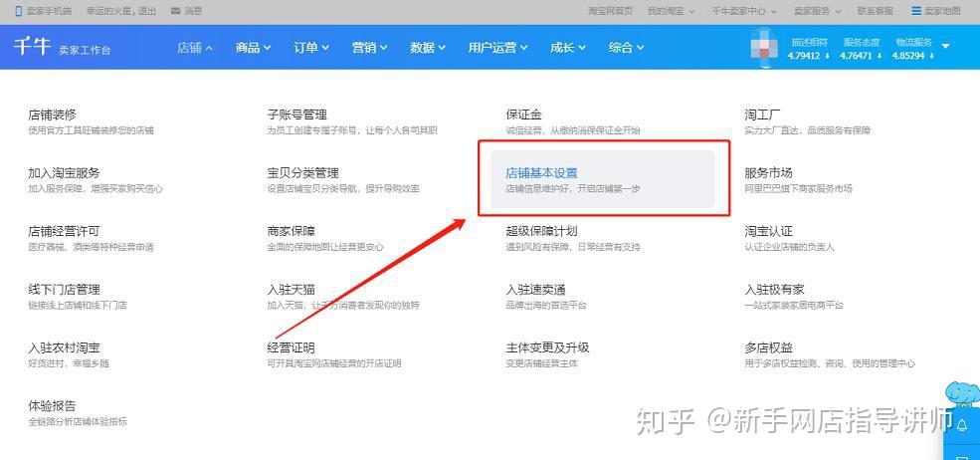Open 入驻极有家 menu entry

794,297
